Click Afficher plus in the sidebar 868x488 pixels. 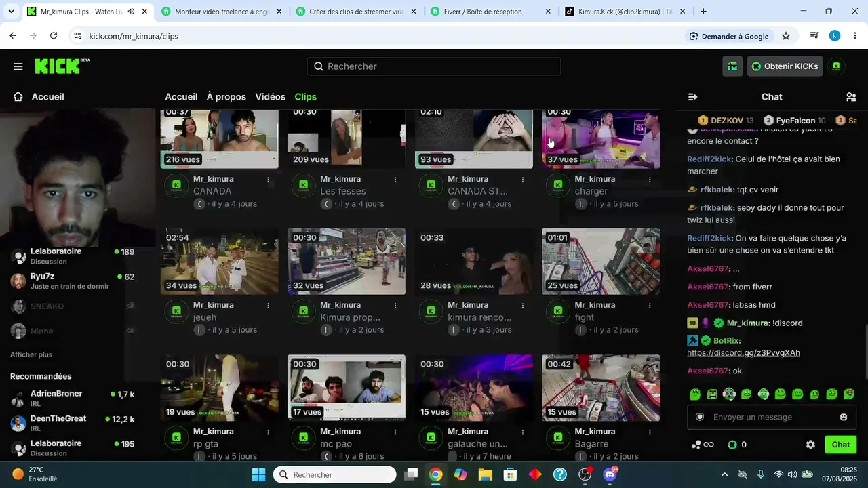(31, 354)
